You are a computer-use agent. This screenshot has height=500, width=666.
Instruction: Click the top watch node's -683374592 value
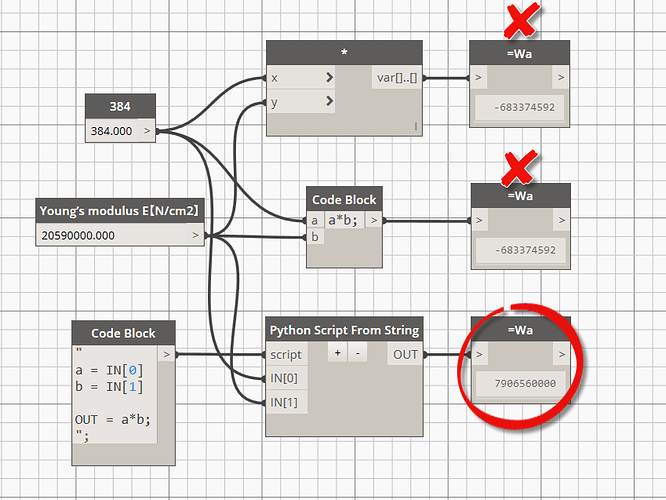coord(525,107)
